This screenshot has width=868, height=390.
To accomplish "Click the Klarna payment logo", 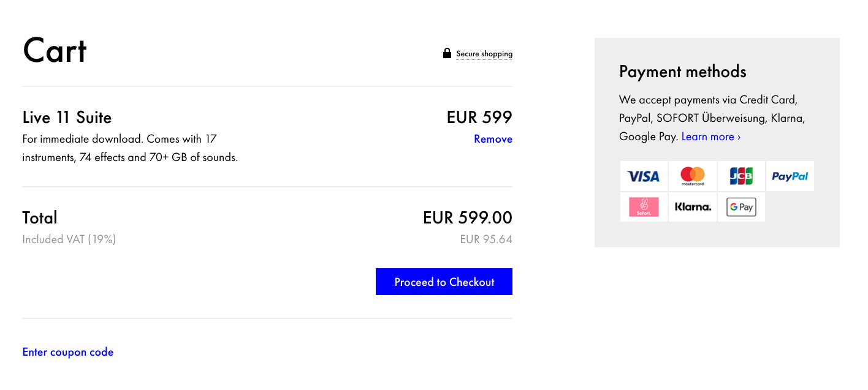I will click(x=693, y=207).
